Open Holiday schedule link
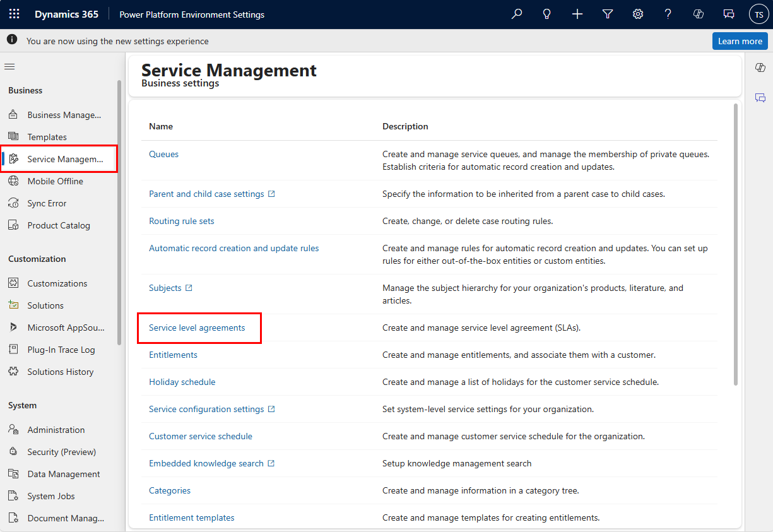Image resolution: width=773 pixels, height=532 pixels. pos(182,382)
